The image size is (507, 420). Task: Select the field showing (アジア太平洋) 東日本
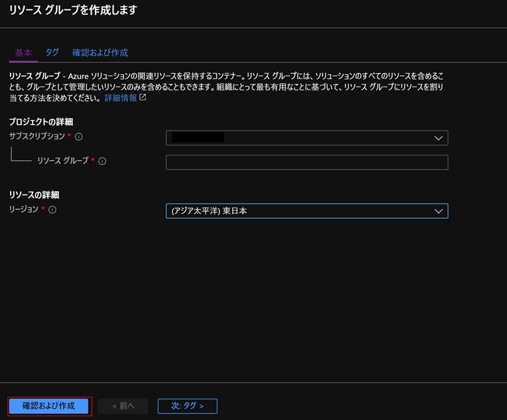pos(307,211)
